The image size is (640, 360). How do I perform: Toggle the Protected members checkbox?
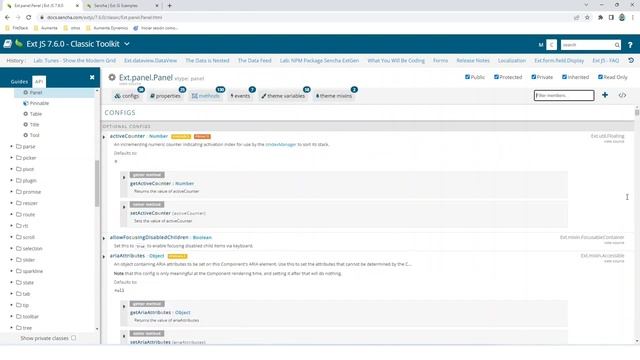pyautogui.click(x=496, y=77)
